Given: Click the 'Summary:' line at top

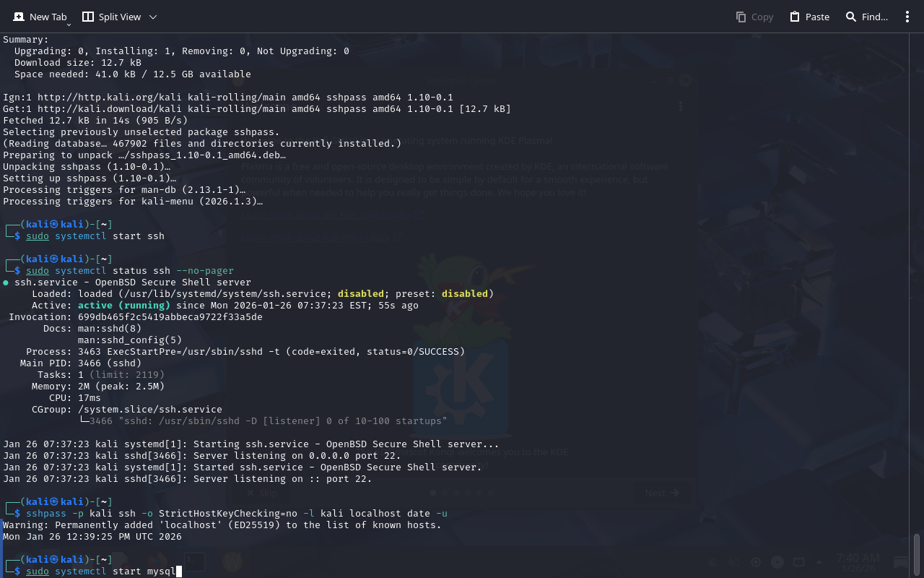Looking at the screenshot, I should tap(26, 40).
